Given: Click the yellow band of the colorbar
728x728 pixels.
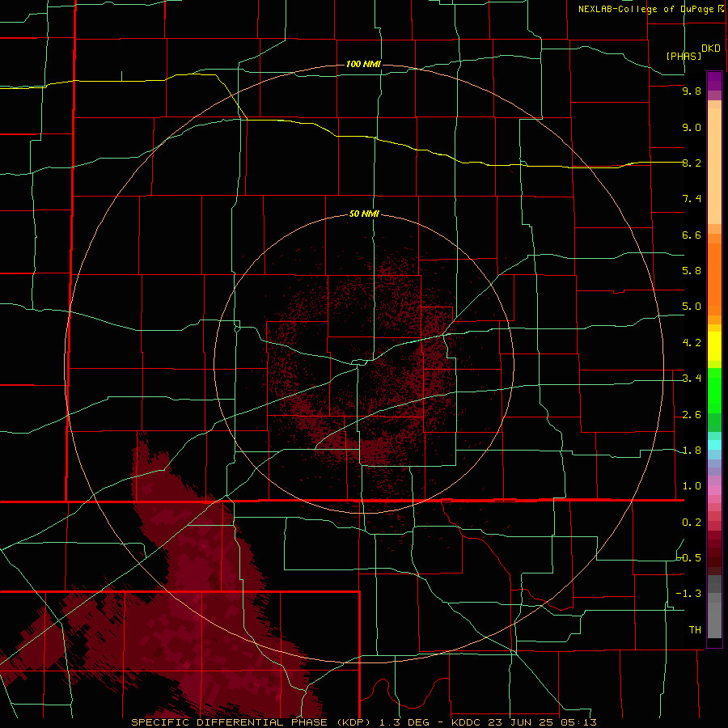Looking at the screenshot, I should (x=714, y=346).
